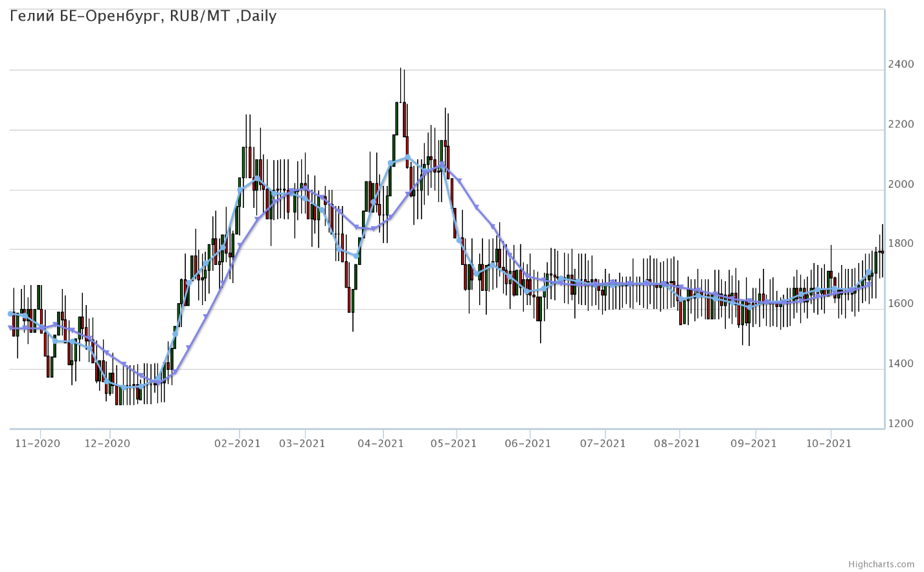Click the first light-blue moving average marker
This screenshot has width=924, height=572.
pos(10,314)
